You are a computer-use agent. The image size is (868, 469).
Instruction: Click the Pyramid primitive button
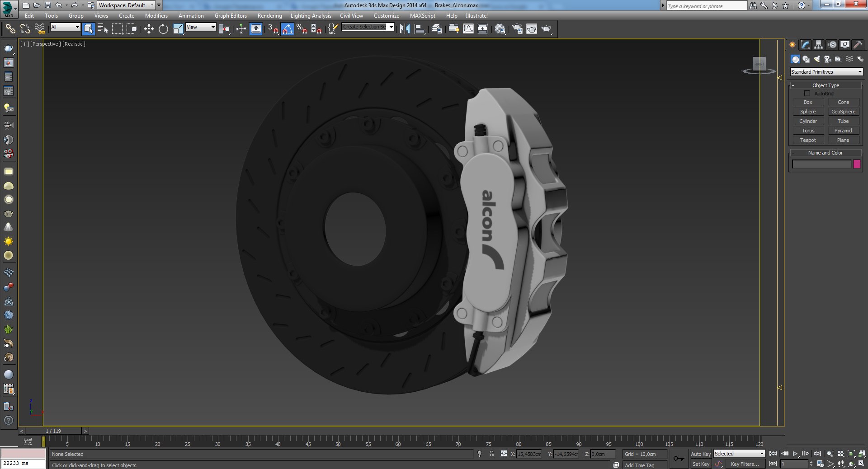843,131
